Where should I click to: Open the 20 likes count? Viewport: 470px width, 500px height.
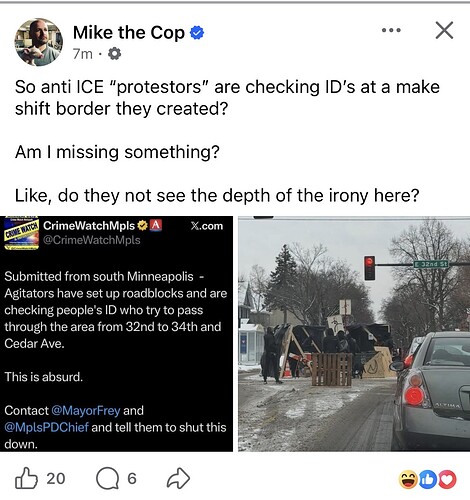(x=56, y=479)
